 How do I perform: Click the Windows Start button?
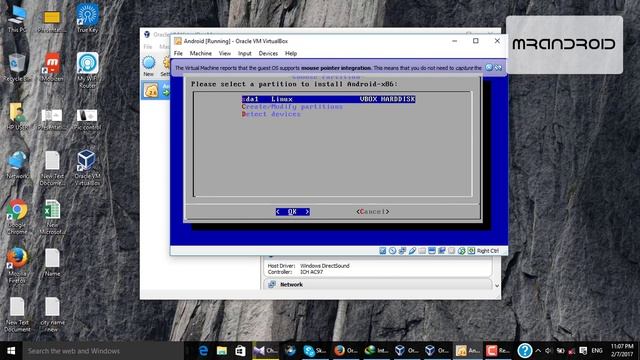tap(11, 351)
